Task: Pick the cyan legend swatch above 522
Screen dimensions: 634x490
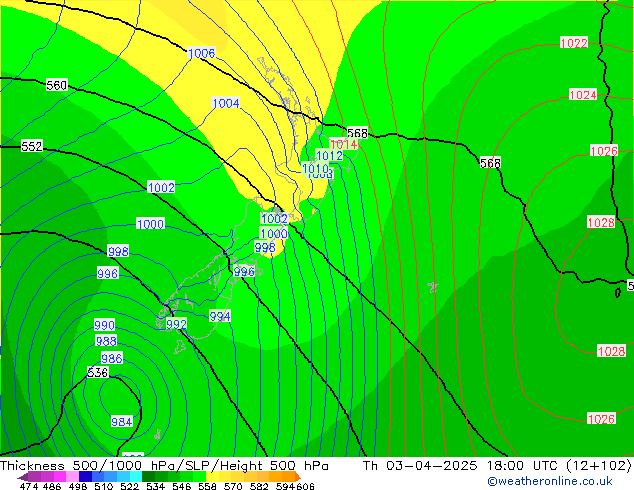Action: [x=136, y=476]
